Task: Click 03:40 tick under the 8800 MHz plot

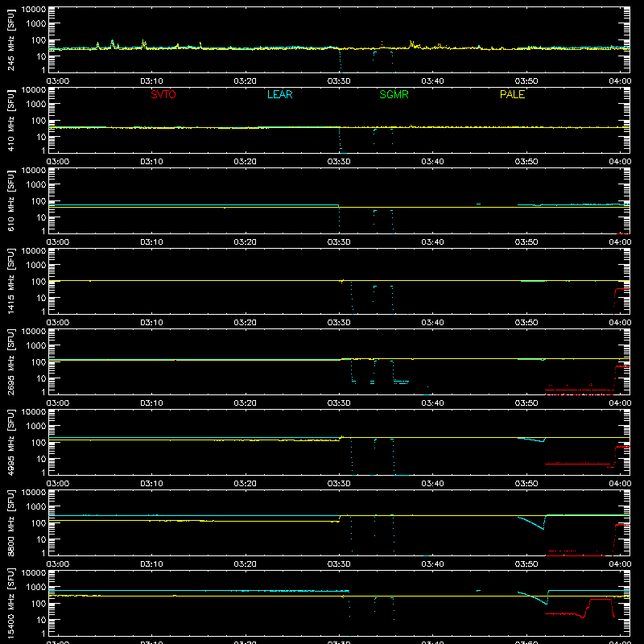Action: tap(432, 564)
